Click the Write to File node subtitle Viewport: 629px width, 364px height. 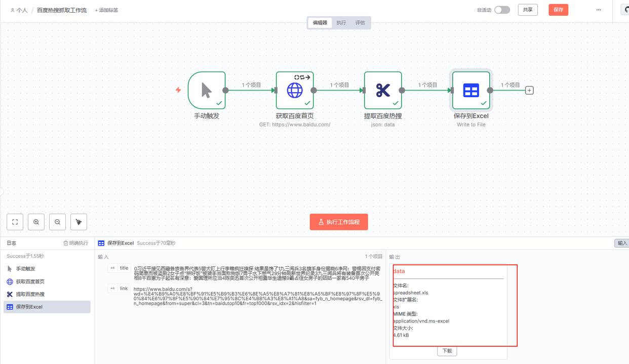click(x=471, y=125)
